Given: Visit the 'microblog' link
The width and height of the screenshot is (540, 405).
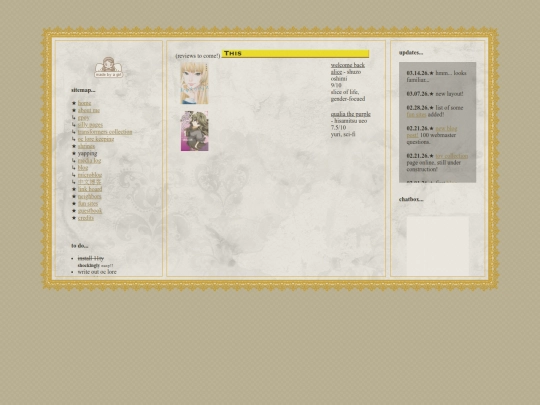Looking at the screenshot, I should coord(90,175).
